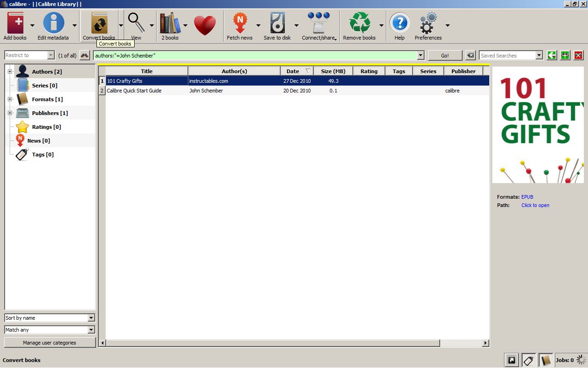Click the 2 books library icon
This screenshot has width=588, height=368.
coord(170,24)
